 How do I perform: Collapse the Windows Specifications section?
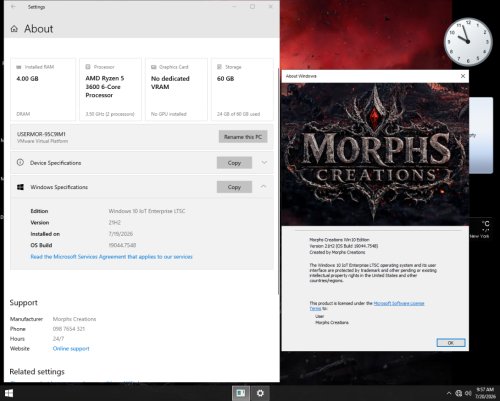(264, 187)
